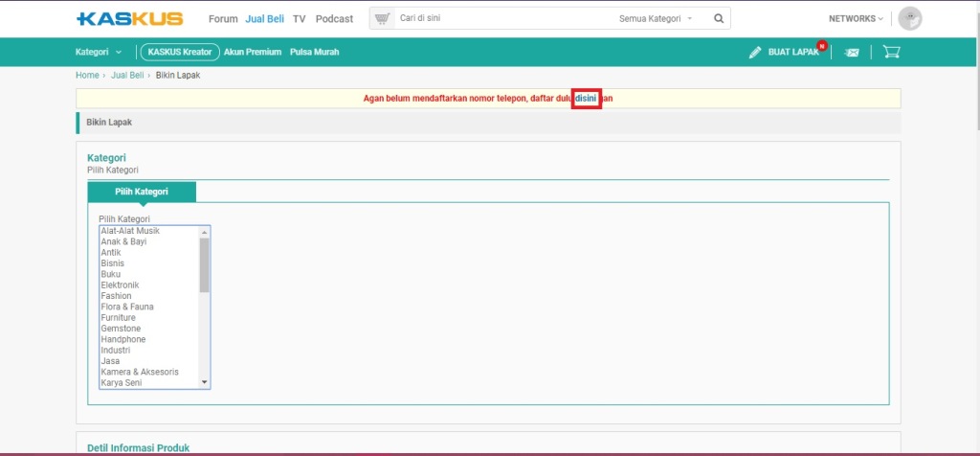Screen dimensions: 980x456
Task: Open the envelope messages icon
Action: (x=851, y=53)
